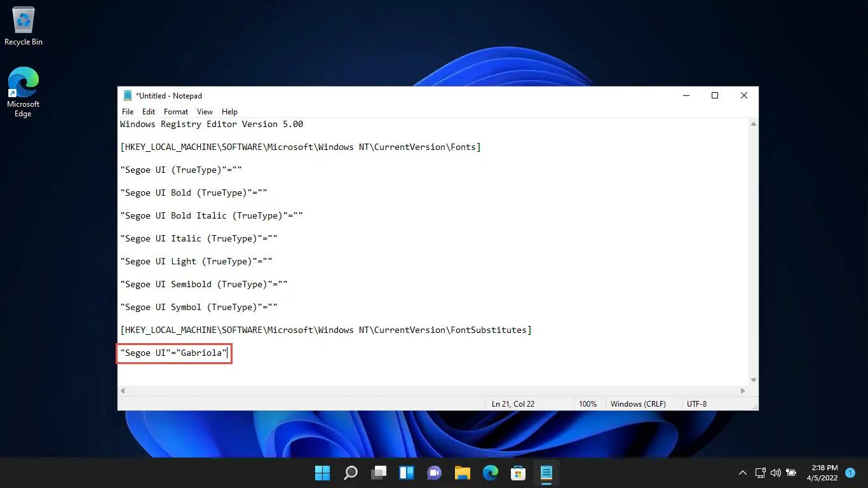Click the network icon in the system tray
The image size is (868, 488).
pos(760,473)
